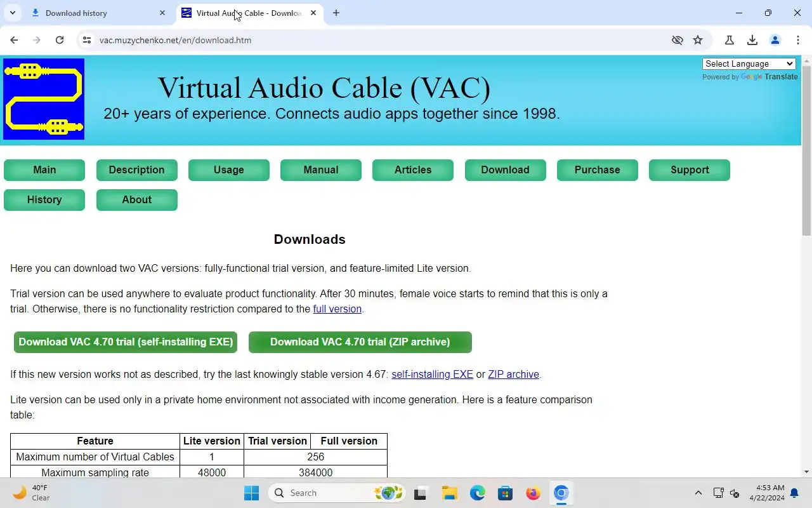Image resolution: width=812 pixels, height=508 pixels.
Task: Click the Google Translate branding link
Action: click(769, 77)
